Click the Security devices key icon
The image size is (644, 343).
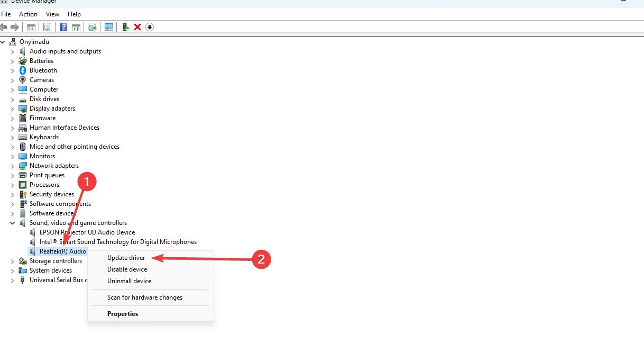[x=23, y=194]
